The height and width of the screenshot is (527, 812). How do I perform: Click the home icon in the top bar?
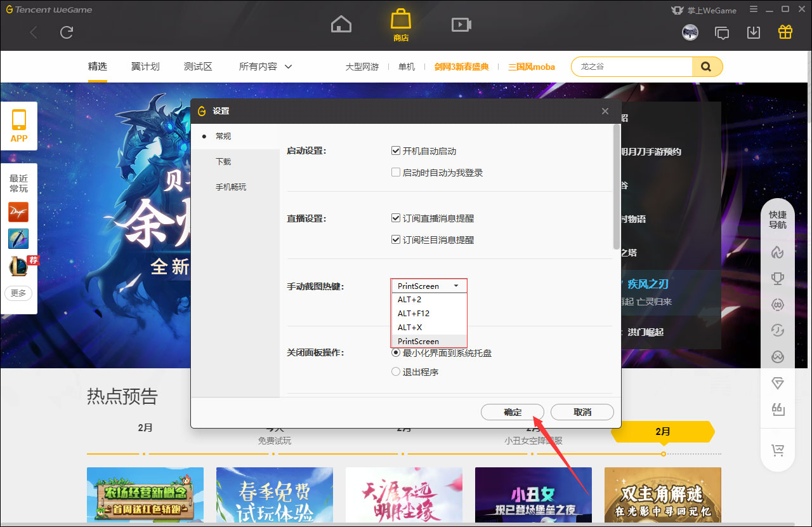pyautogui.click(x=341, y=23)
